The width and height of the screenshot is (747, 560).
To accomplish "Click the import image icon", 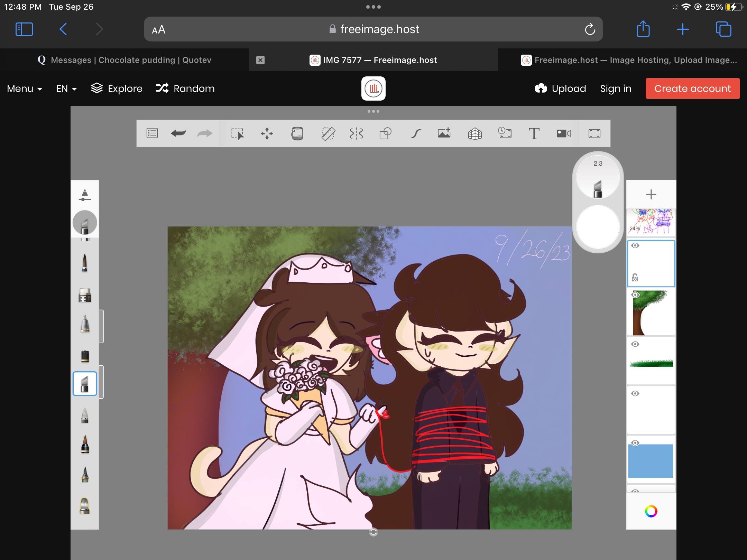I will 444,133.
